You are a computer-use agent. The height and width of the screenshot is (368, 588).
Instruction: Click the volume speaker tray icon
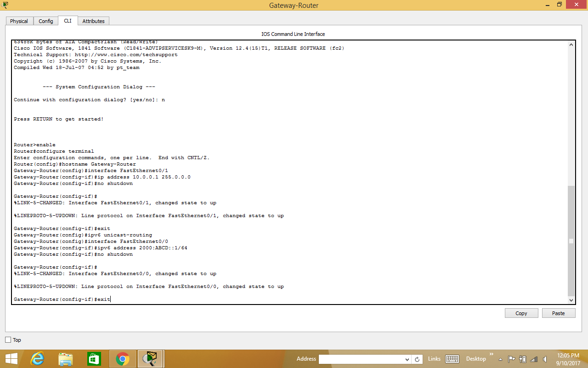(545, 359)
